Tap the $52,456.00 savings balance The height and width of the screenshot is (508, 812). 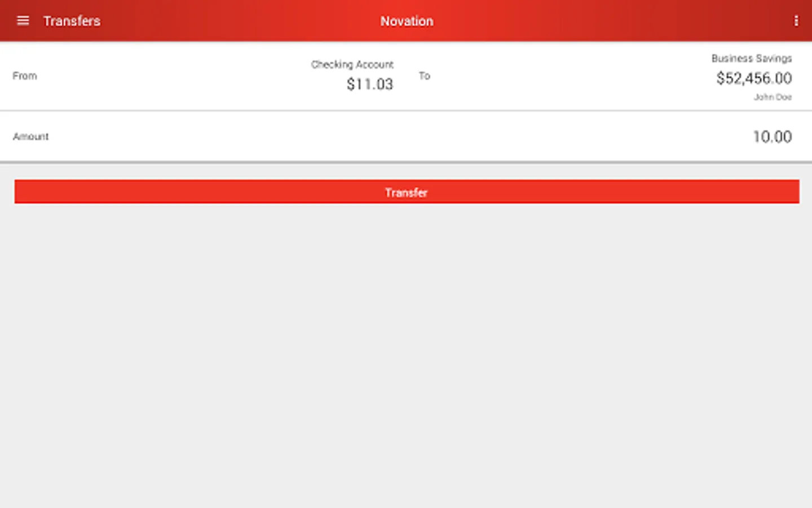click(754, 78)
